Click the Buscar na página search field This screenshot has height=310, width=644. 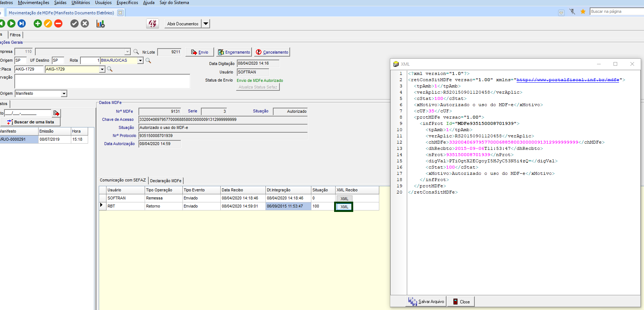tap(616, 11)
